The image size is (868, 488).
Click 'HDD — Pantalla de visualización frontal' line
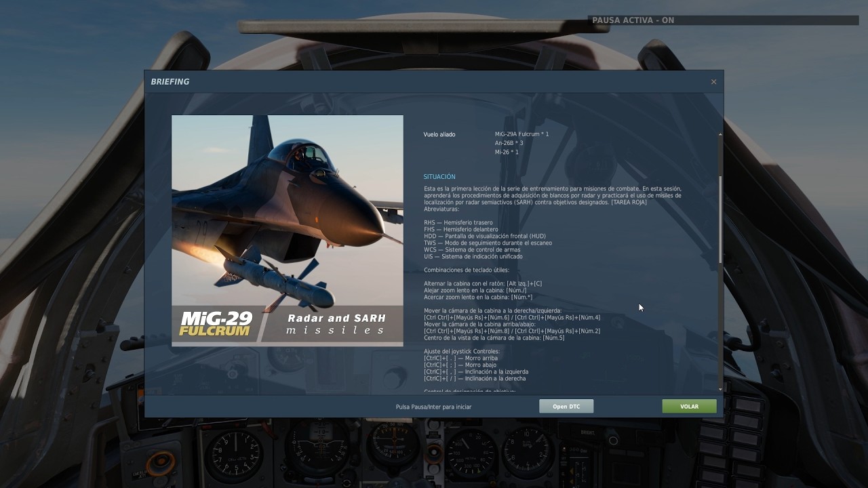click(x=485, y=236)
